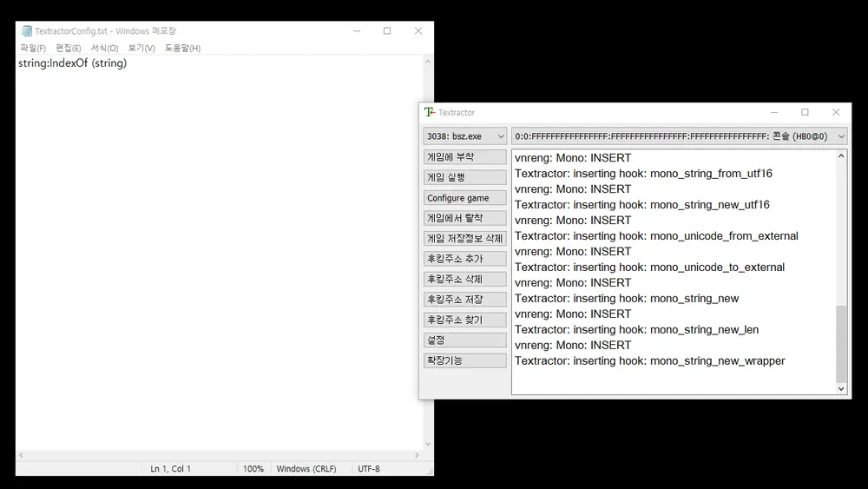The image size is (868, 489).
Task: Click the 게임 저장정보 삭제 button
Action: tap(465, 238)
